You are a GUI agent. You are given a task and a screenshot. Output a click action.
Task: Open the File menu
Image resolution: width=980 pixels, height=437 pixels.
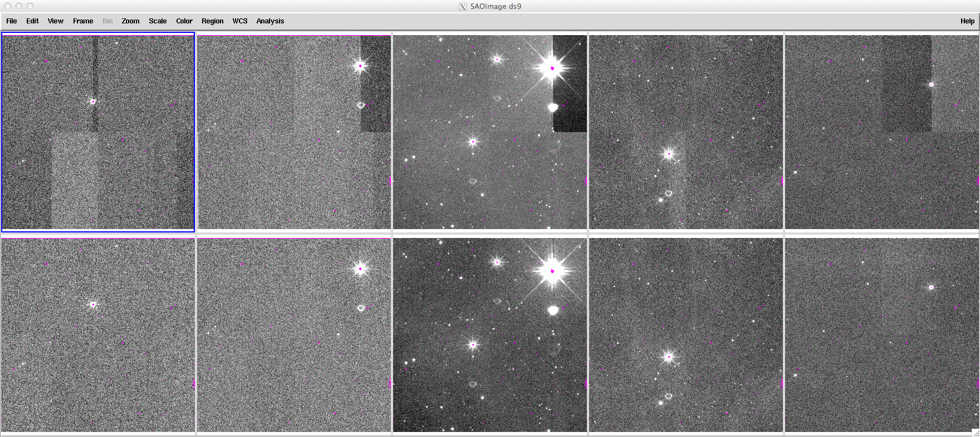coord(11,21)
